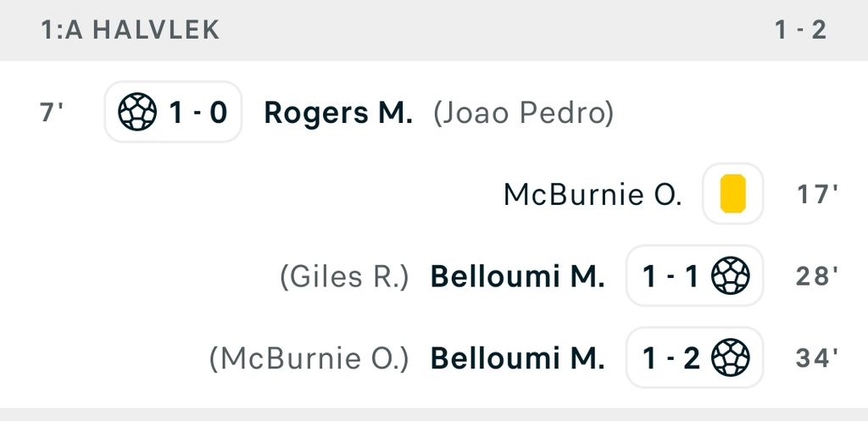Viewport: 868px width, 421px height.
Task: Click the 34' minute marker
Action: pyautogui.click(x=817, y=358)
